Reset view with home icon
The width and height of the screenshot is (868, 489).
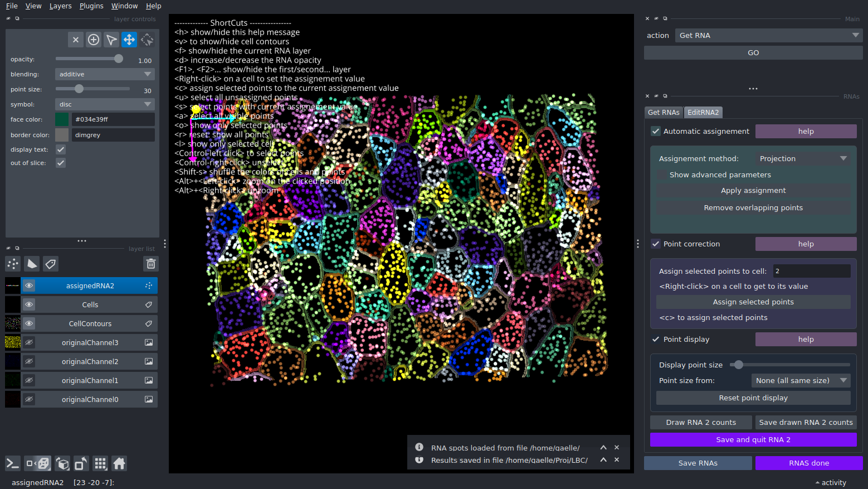click(119, 463)
